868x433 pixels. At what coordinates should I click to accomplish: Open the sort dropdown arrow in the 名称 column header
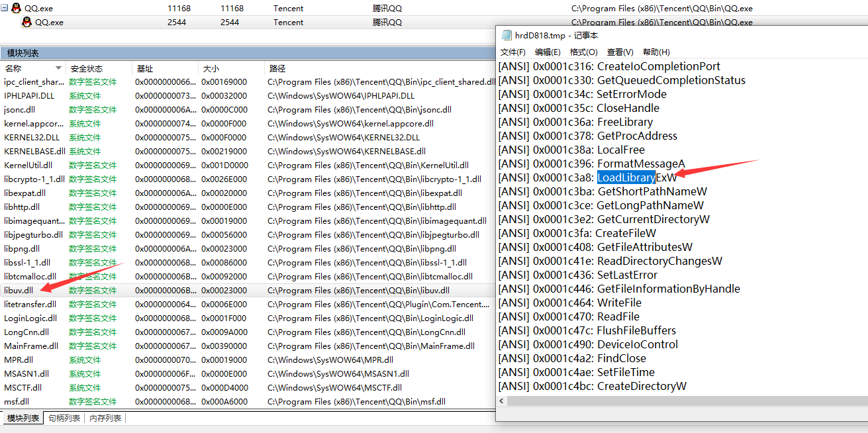point(58,68)
